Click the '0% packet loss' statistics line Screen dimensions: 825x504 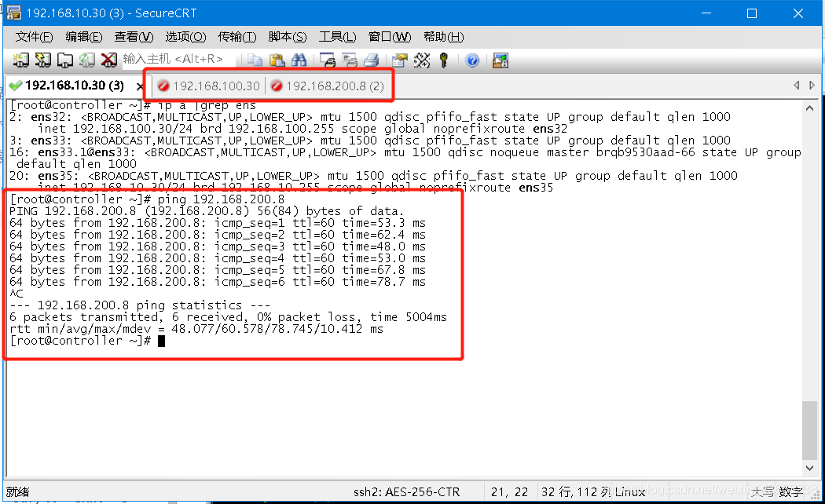point(228,317)
